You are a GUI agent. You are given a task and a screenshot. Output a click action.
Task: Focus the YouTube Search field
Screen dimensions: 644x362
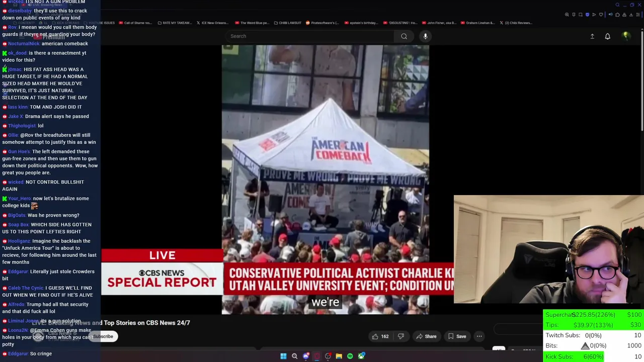310,36
